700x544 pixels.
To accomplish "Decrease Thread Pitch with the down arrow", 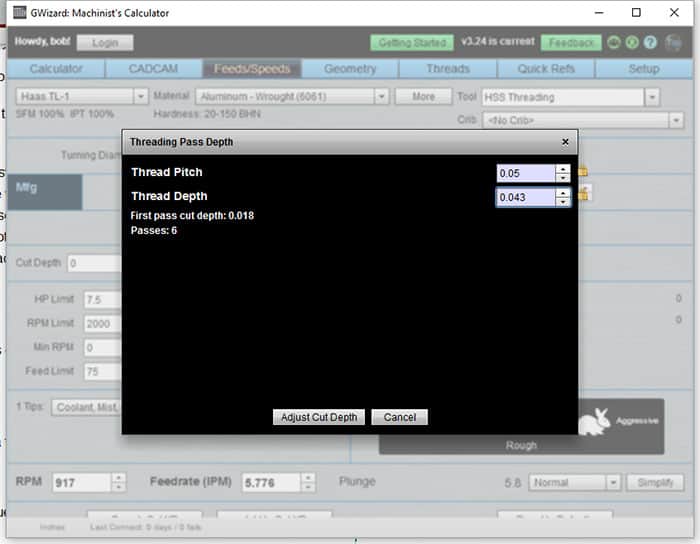I will point(563,178).
